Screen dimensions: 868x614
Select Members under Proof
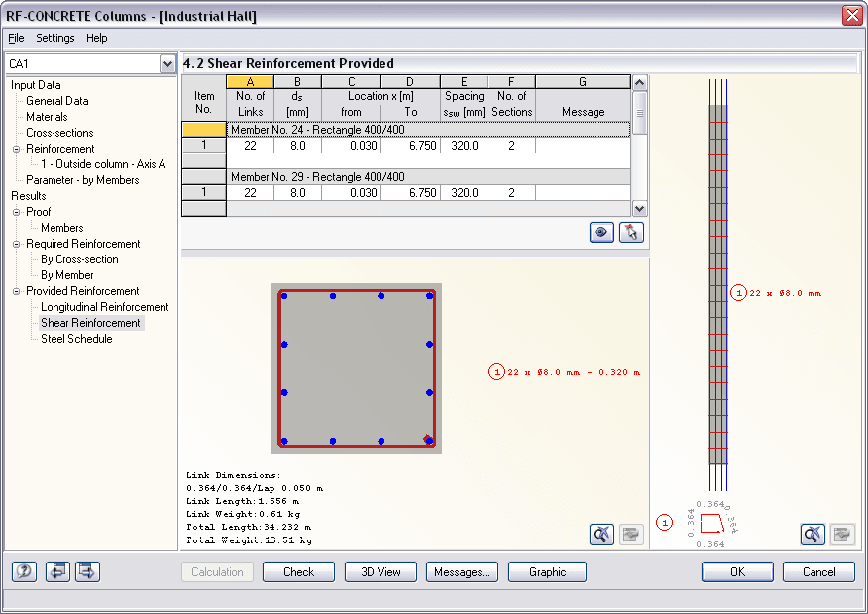tap(62, 228)
